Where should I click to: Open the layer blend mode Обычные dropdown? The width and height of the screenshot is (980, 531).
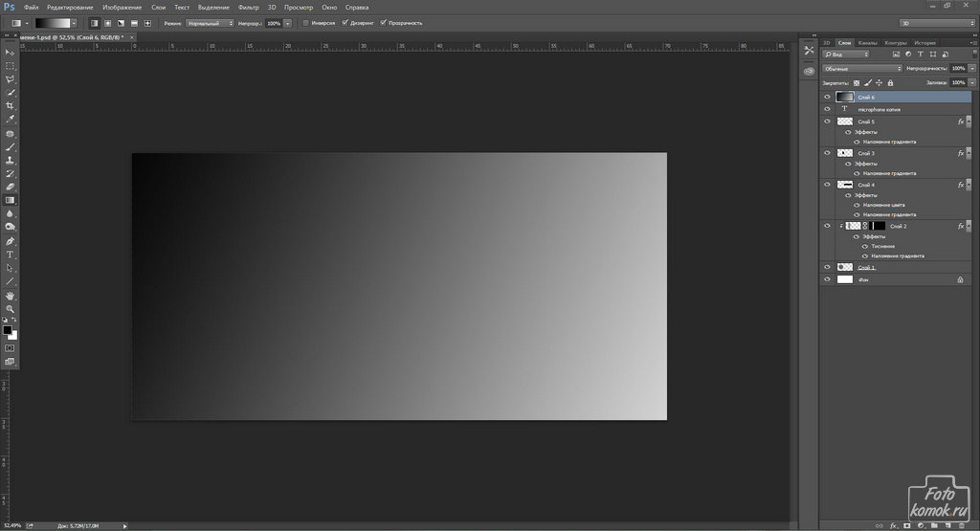[x=862, y=69]
